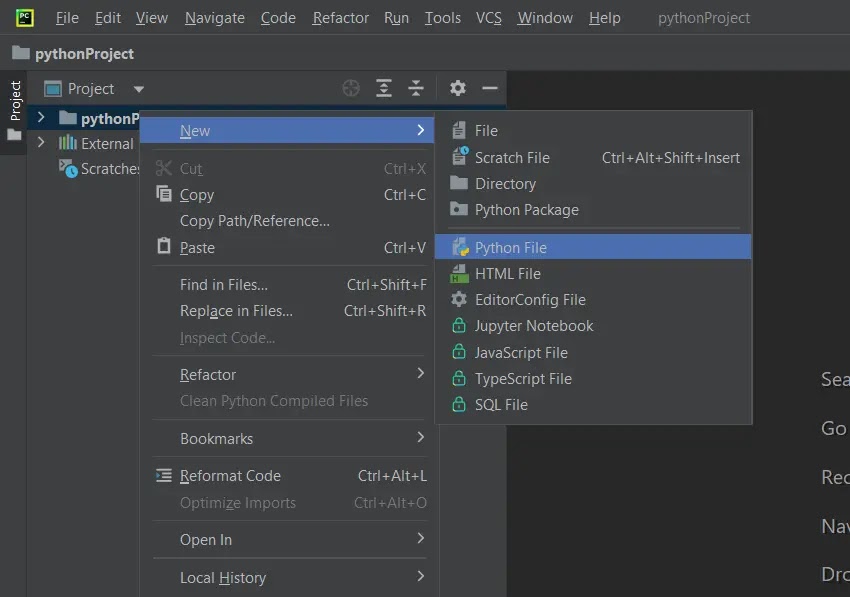Click the Jupyter Notebook lock icon
The width and height of the screenshot is (850, 597).
click(x=459, y=325)
